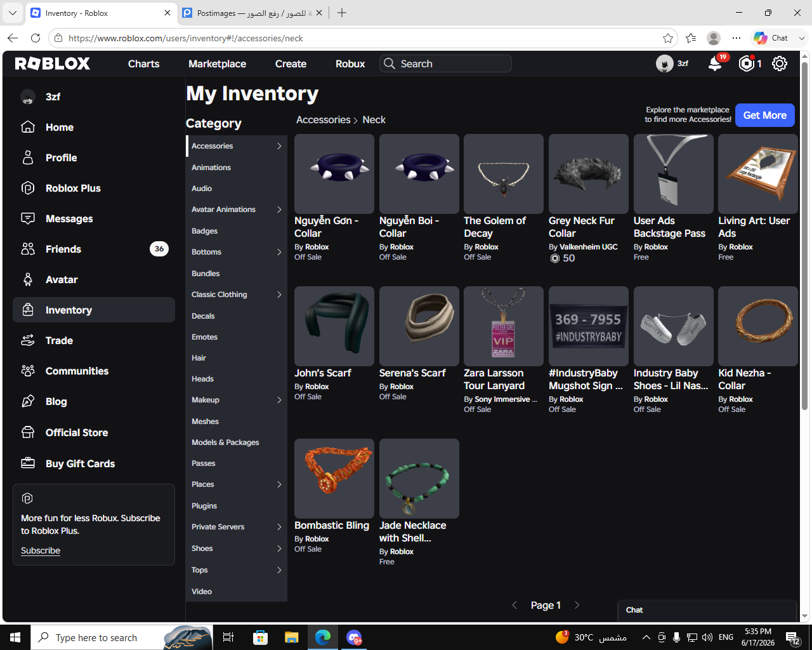Open the Serena's Scarf item title
Image resolution: width=812 pixels, height=650 pixels.
point(412,373)
